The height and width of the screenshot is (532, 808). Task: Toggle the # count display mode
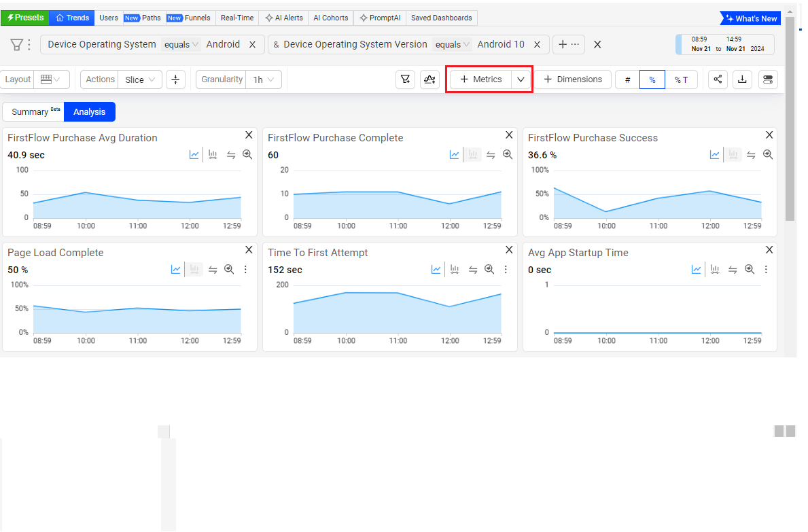click(627, 79)
